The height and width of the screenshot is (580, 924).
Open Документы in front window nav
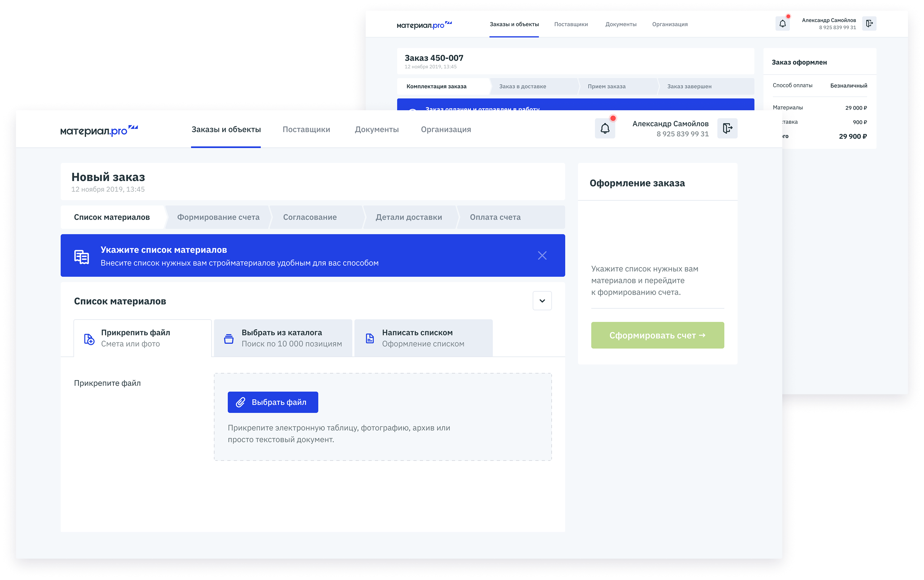point(376,129)
